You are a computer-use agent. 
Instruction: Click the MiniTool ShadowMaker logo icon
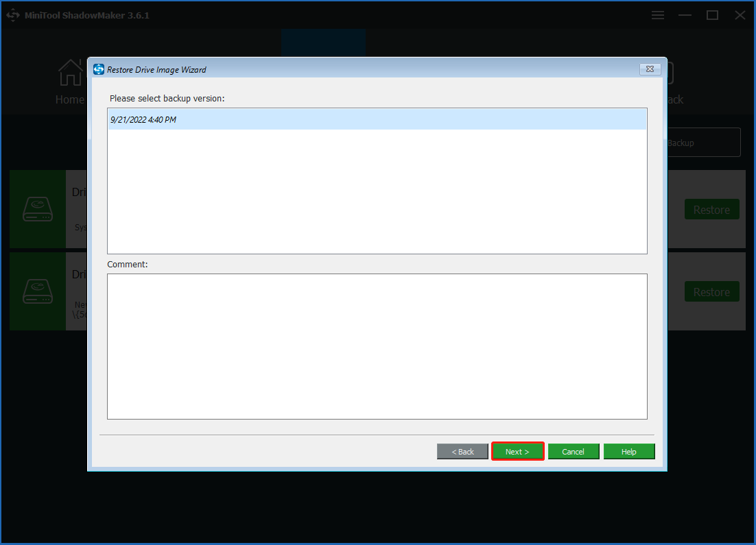(x=13, y=15)
